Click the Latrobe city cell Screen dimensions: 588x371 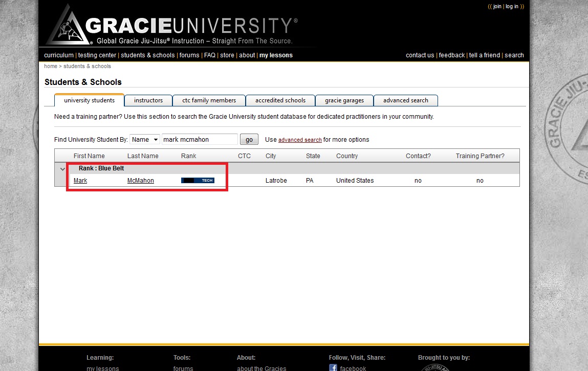tap(276, 181)
